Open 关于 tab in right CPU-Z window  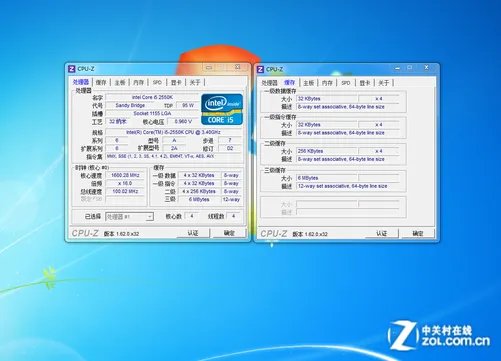tap(384, 83)
